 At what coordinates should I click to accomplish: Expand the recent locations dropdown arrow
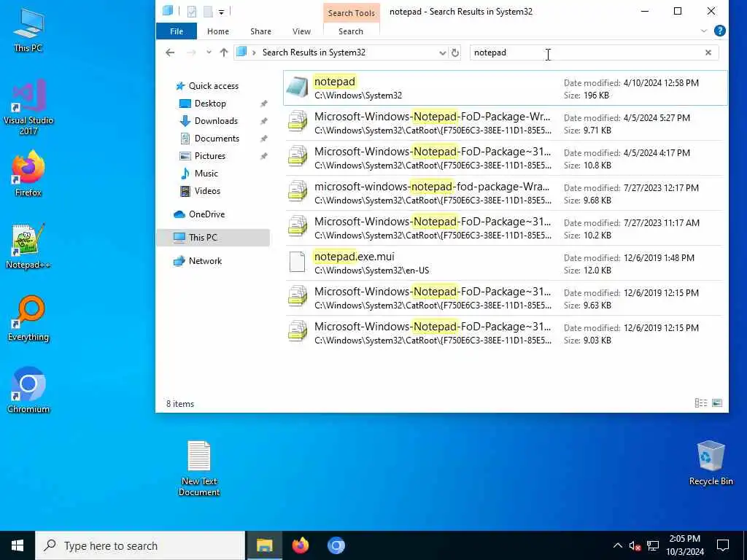tap(209, 52)
